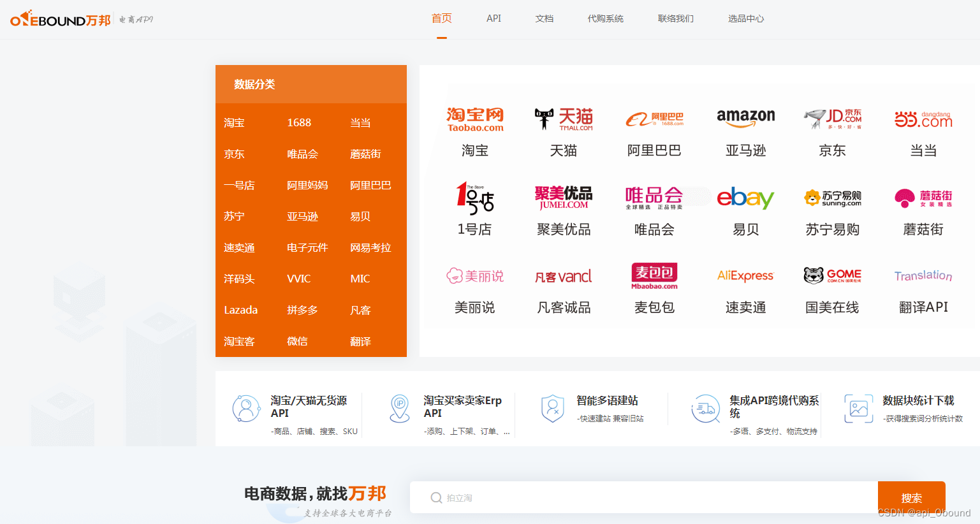Click the Taobao logo icon
Viewport: 980px width, 524px height.
pos(474,119)
